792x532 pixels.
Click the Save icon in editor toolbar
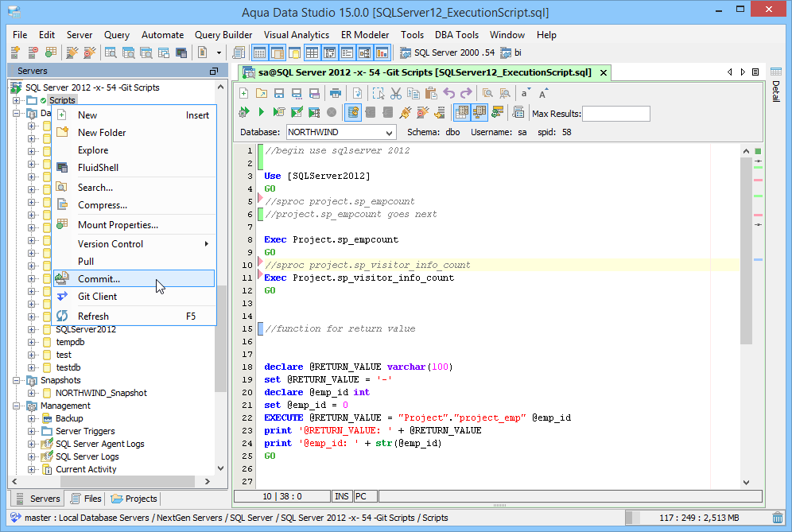(279, 93)
